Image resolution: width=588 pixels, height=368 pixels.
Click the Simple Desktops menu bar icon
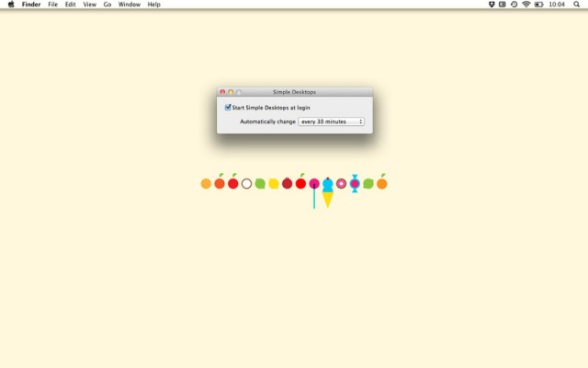pyautogui.click(x=503, y=5)
